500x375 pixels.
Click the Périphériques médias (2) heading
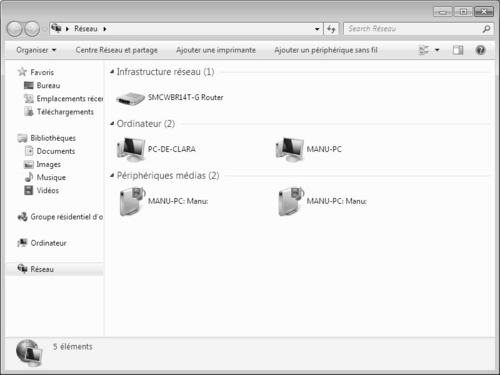(168, 175)
